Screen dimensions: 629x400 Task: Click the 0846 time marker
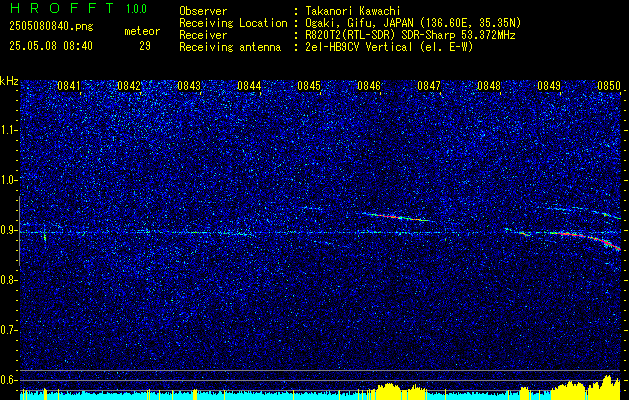pyautogui.click(x=369, y=86)
